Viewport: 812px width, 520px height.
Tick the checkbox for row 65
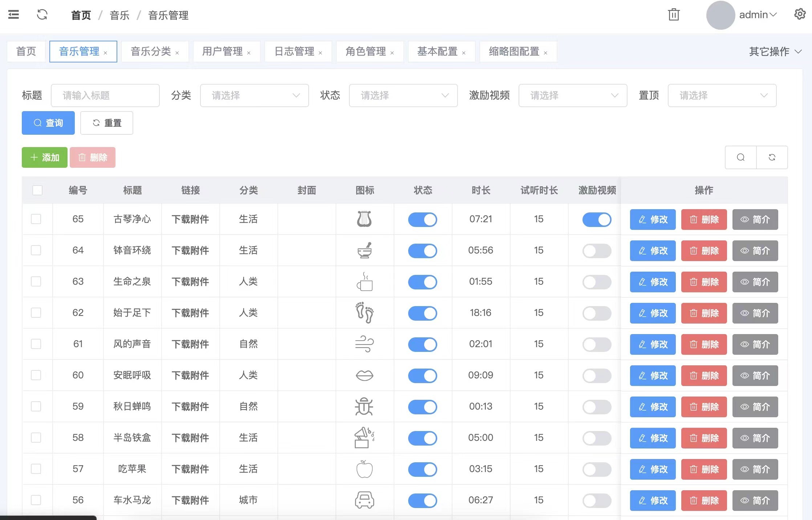tap(36, 219)
